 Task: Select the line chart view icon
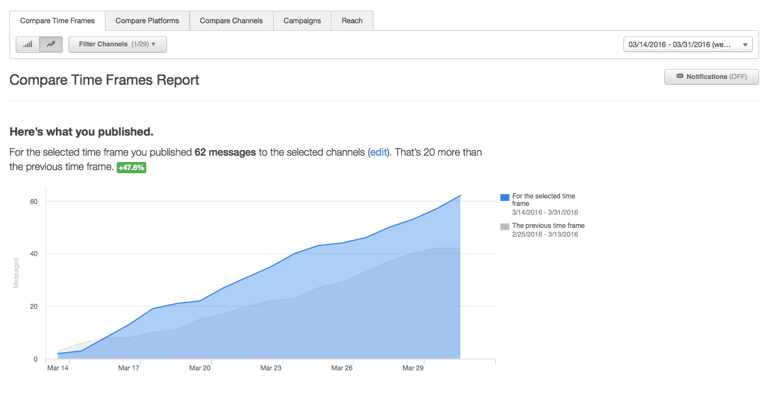(x=51, y=44)
